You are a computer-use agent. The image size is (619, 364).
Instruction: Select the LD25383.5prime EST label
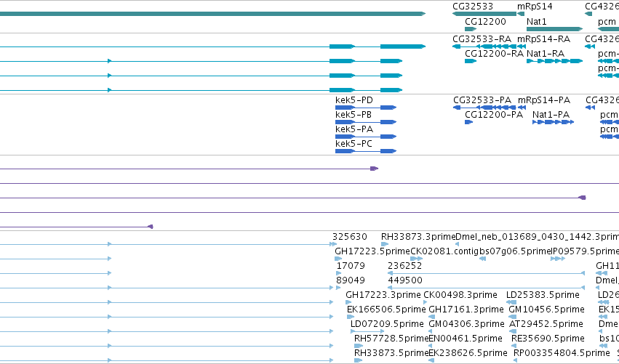543,295
